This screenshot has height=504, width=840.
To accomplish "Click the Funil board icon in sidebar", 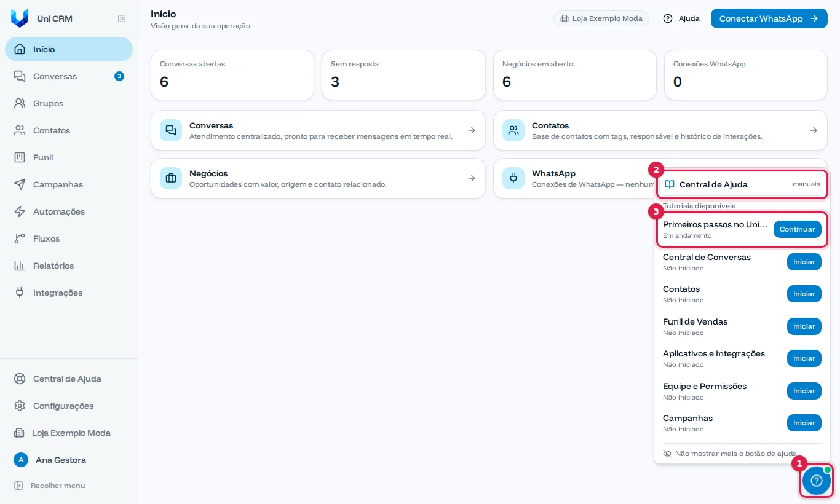I will [x=20, y=157].
